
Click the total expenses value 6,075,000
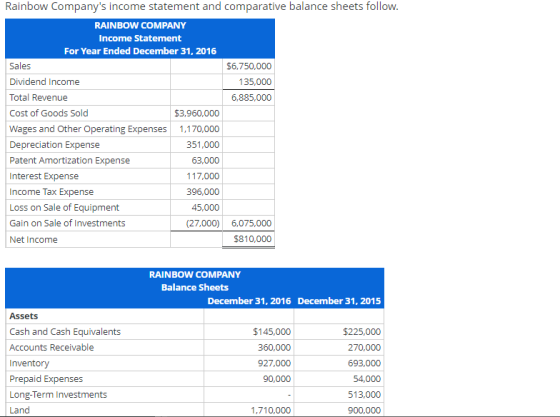pos(251,223)
